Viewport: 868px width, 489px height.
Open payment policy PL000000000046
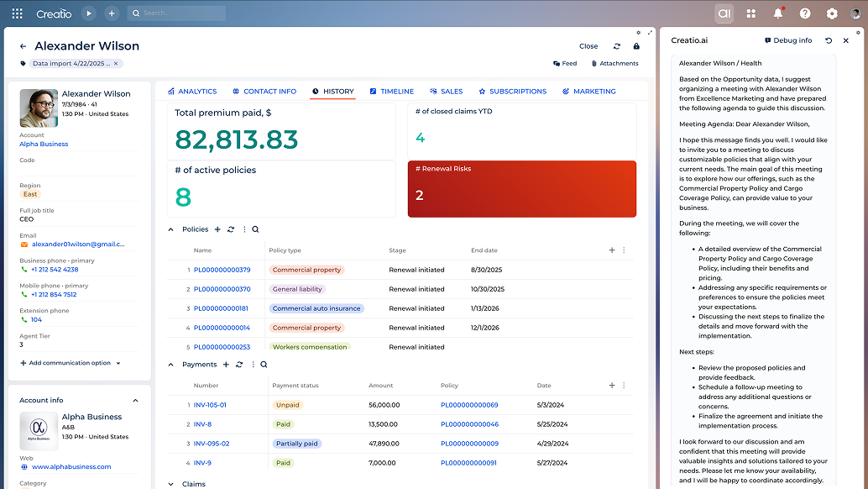469,424
